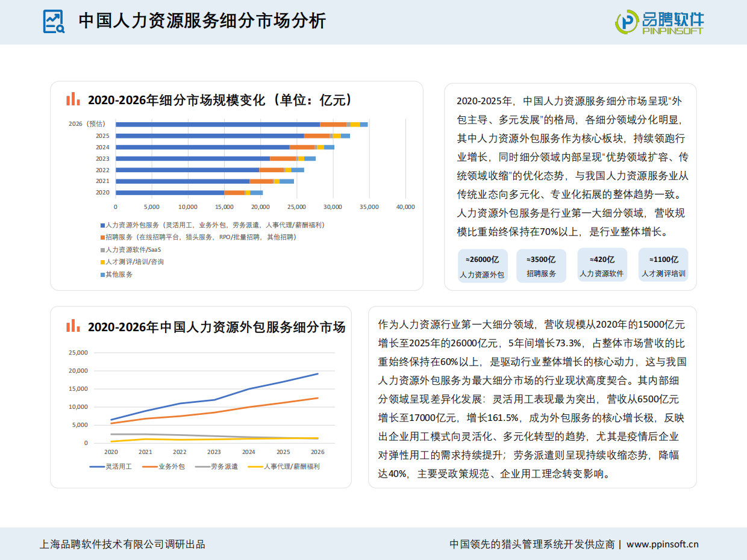Click the 20,000 label on the line chart axis
Image resolution: width=747 pixels, height=560 pixels.
(x=78, y=371)
